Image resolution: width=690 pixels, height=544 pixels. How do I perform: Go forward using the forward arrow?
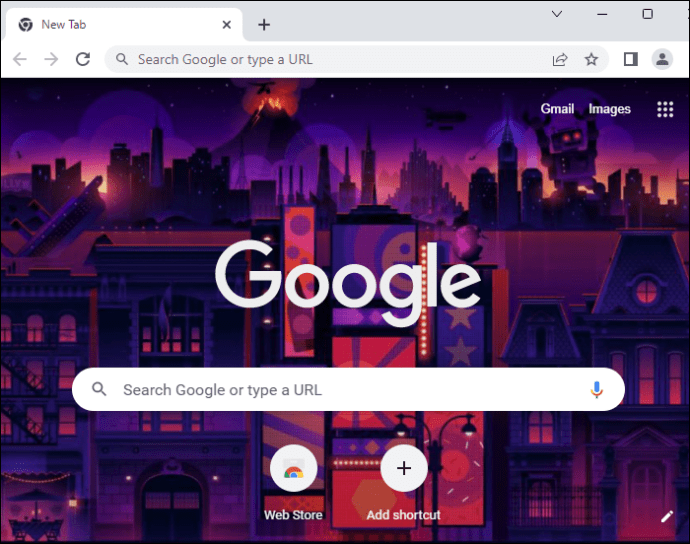(51, 59)
